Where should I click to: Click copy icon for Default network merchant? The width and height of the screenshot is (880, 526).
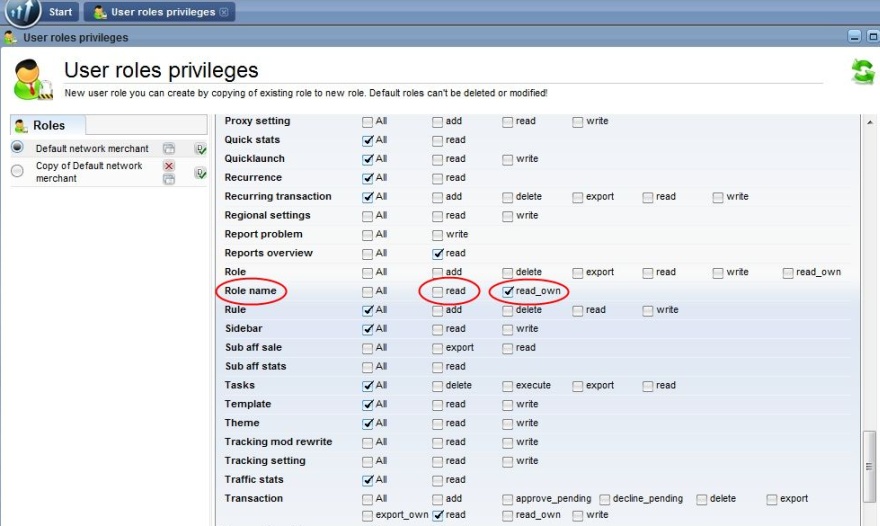[x=169, y=148]
